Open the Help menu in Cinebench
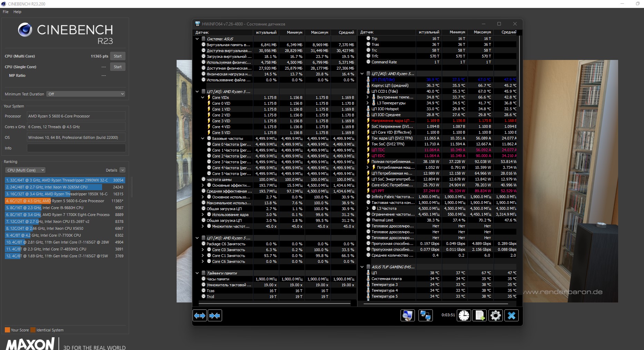This screenshot has width=644, height=350. 17,12
